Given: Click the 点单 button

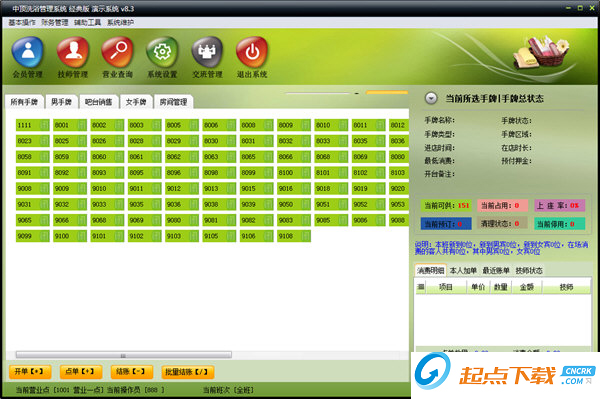Looking at the screenshot, I should [x=81, y=371].
